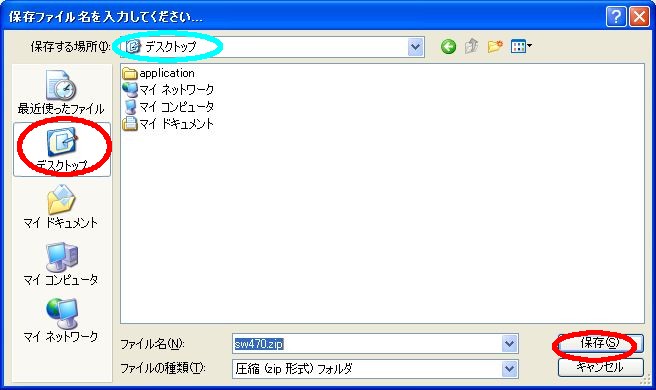Select the application folder icon
The height and width of the screenshot is (390, 656).
[130, 74]
